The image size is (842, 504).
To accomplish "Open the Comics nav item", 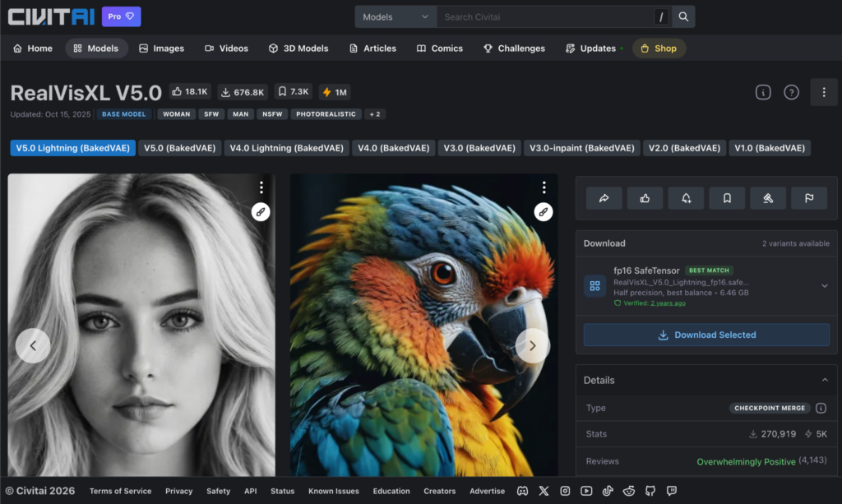I will coord(440,49).
